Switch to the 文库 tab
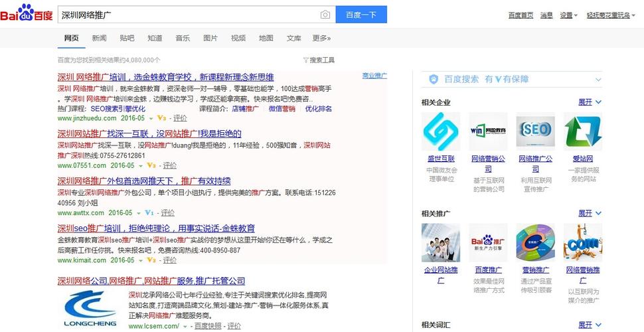The width and height of the screenshot is (644, 332). pyautogui.click(x=293, y=39)
